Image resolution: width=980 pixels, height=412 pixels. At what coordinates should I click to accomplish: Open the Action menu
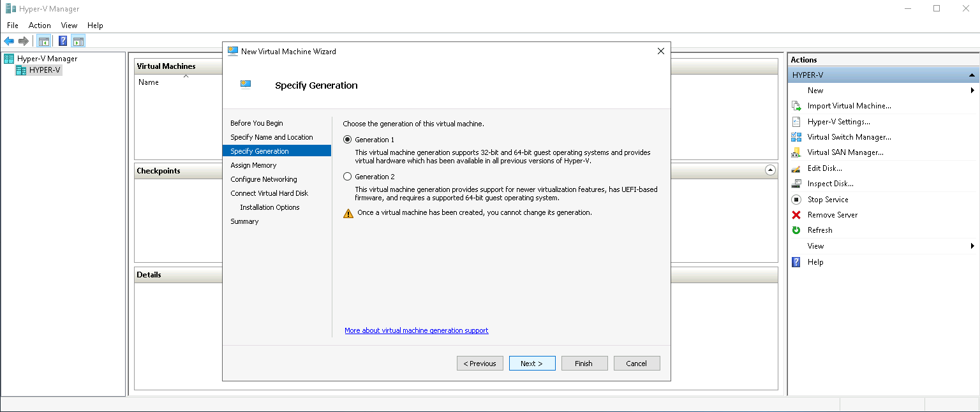[x=40, y=26]
